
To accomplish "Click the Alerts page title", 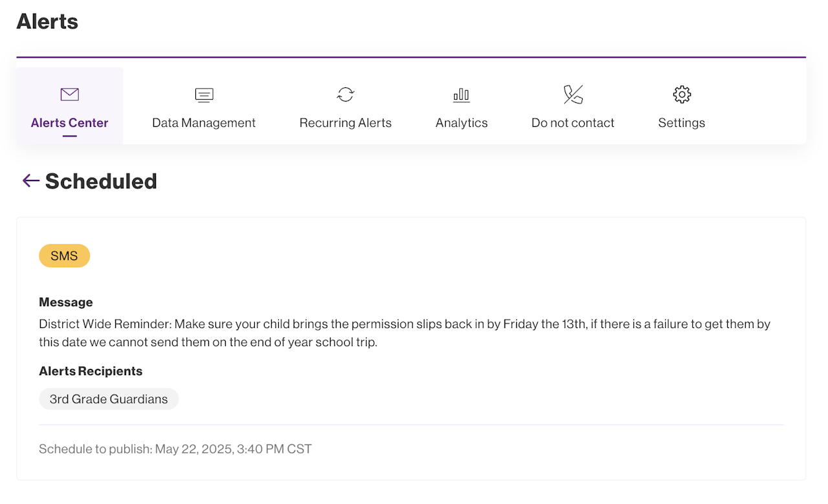I will coord(47,21).
